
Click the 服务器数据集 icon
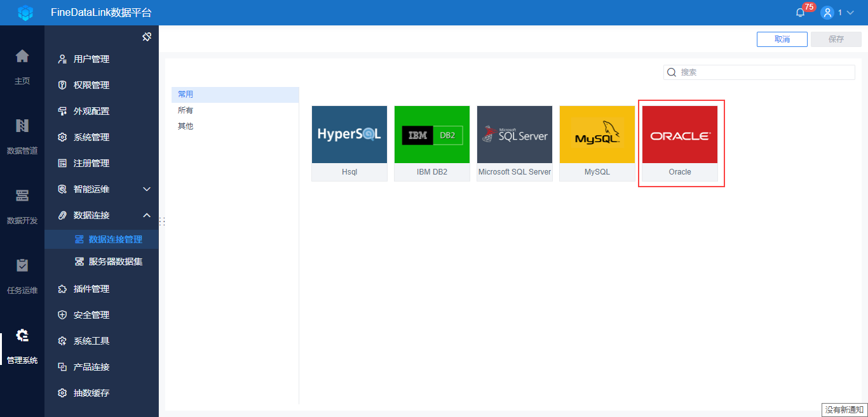[79, 261]
